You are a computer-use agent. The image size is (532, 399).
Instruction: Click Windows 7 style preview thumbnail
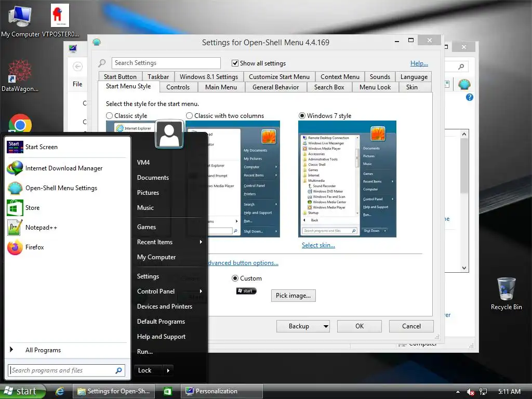347,179
